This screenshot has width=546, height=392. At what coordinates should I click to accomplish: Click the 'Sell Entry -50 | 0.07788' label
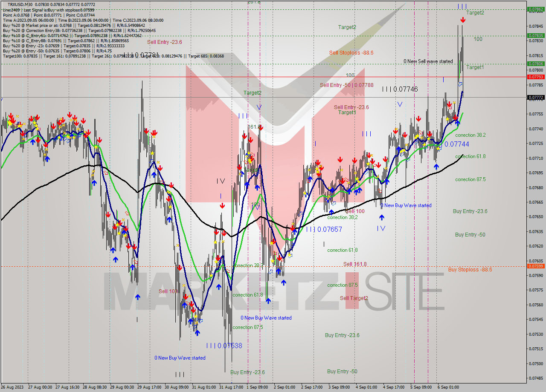(x=346, y=85)
